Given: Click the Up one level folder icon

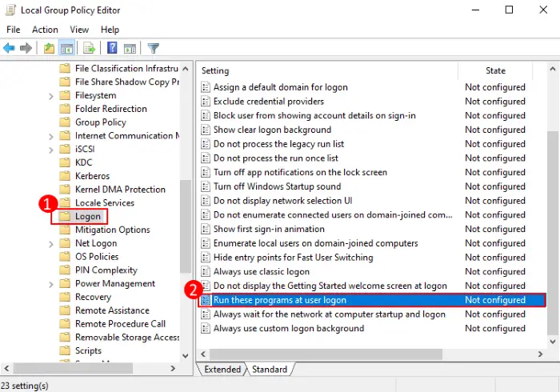Looking at the screenshot, I should pyautogui.click(x=49, y=48).
